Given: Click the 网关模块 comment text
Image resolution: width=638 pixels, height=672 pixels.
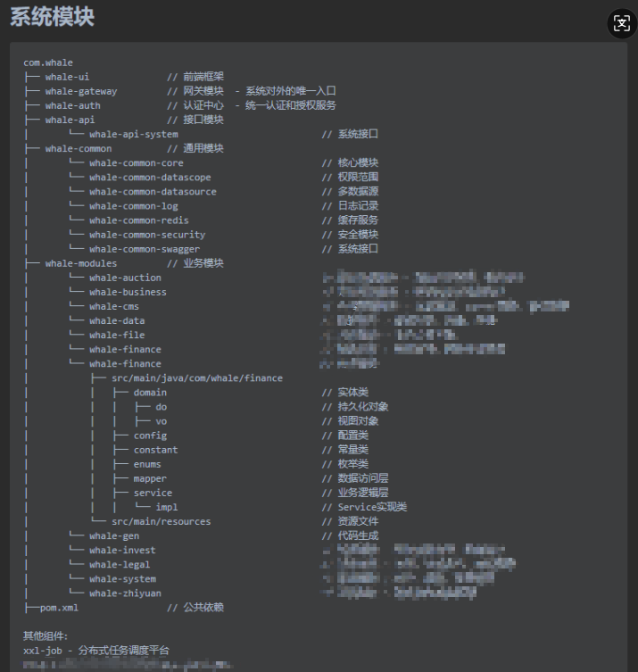Looking at the screenshot, I should [203, 91].
